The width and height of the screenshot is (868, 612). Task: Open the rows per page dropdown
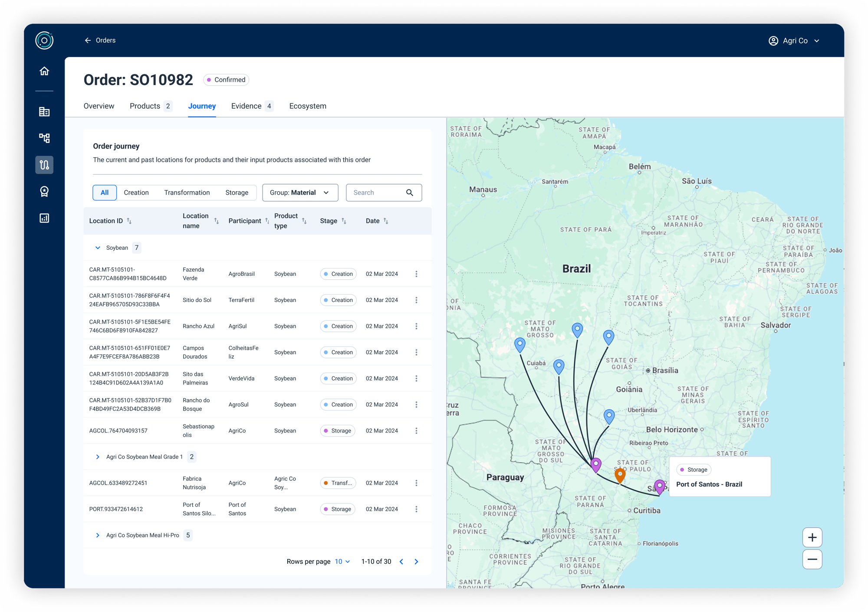[342, 562]
